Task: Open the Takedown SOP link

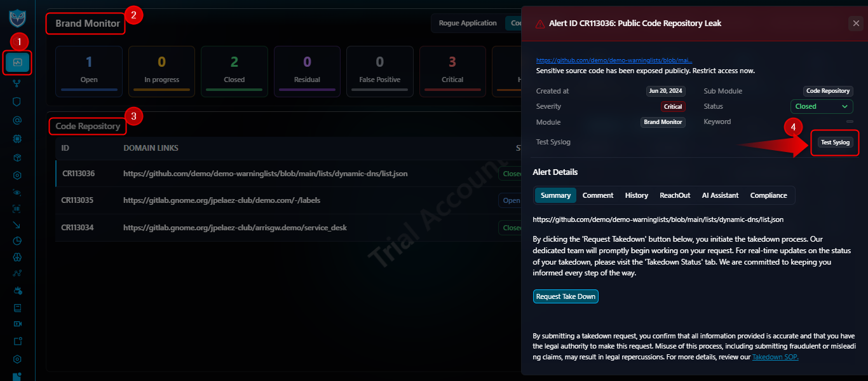Action: coord(775,357)
